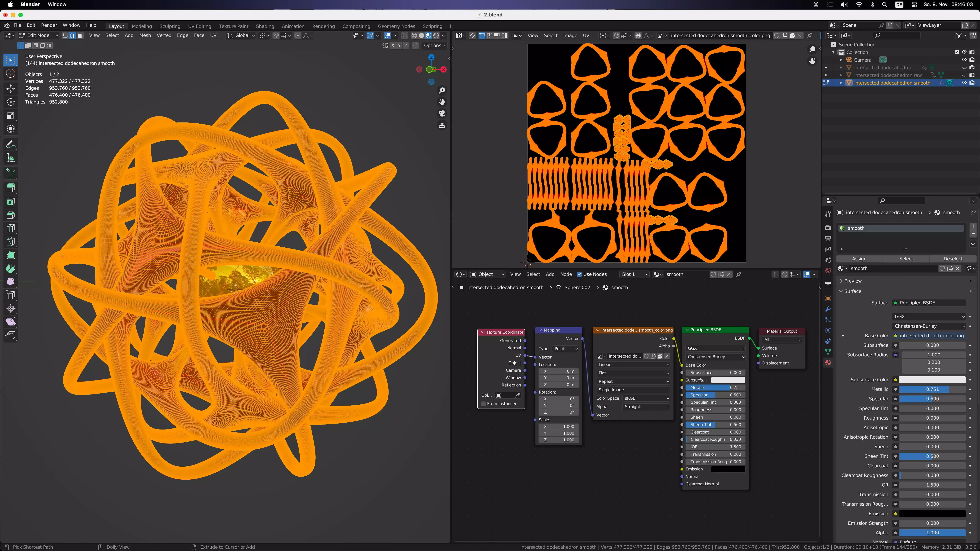
Task: Toggle snapping magnet in viewport header
Action: [276, 35]
